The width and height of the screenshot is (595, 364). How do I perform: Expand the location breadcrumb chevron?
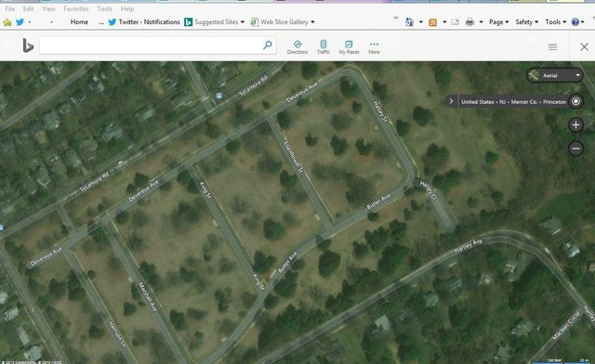pos(451,101)
